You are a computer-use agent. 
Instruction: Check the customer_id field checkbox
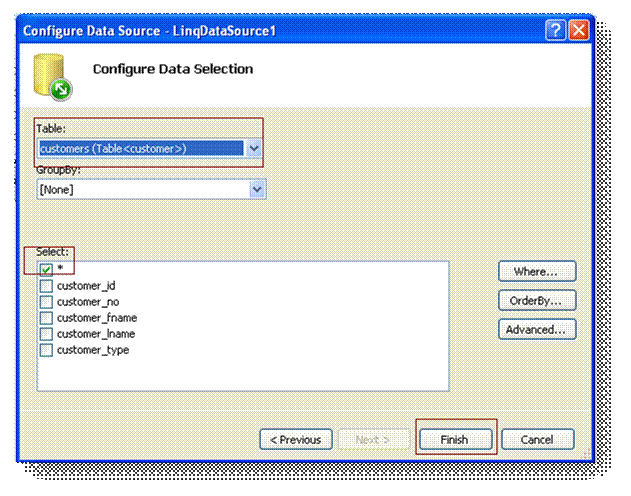[x=47, y=286]
